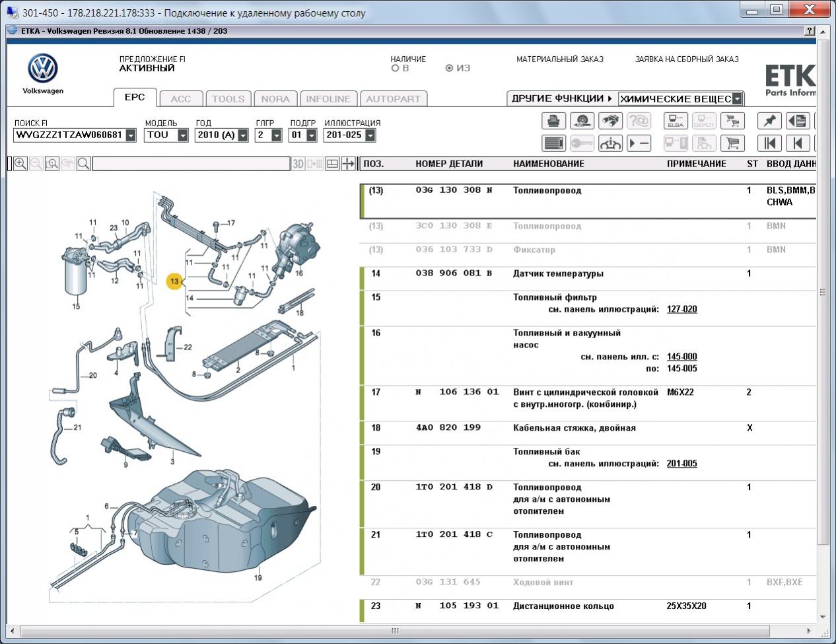Select the 'В' availability radio button
Screen dimensions: 836x644
396,68
